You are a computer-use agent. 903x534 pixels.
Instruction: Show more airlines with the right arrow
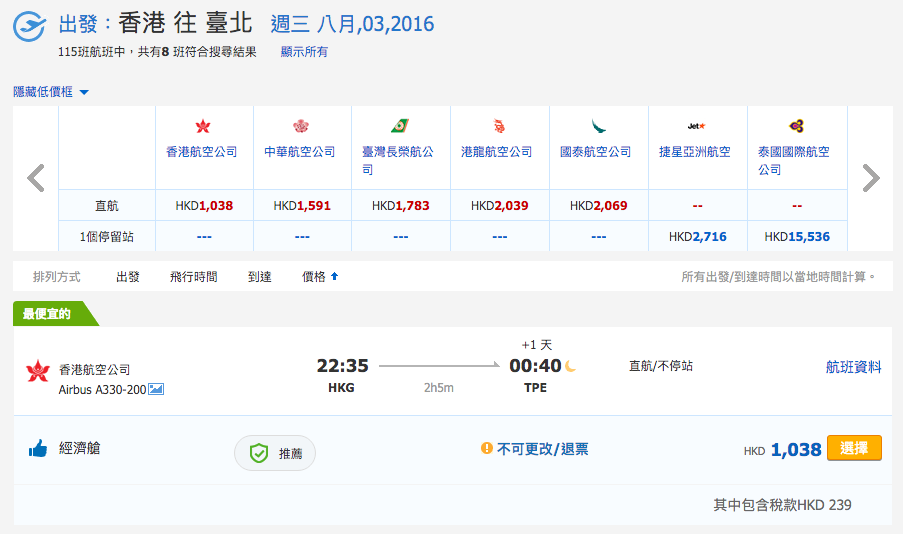871,178
